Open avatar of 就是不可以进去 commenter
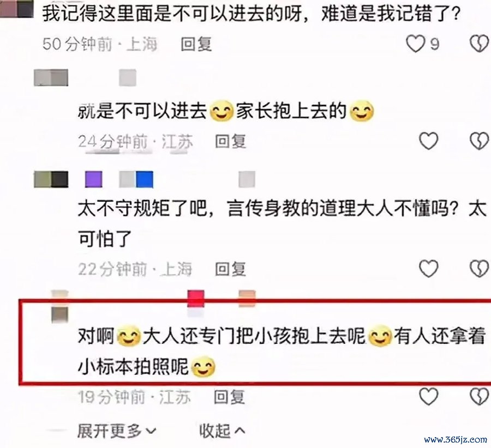 [x=51, y=77]
